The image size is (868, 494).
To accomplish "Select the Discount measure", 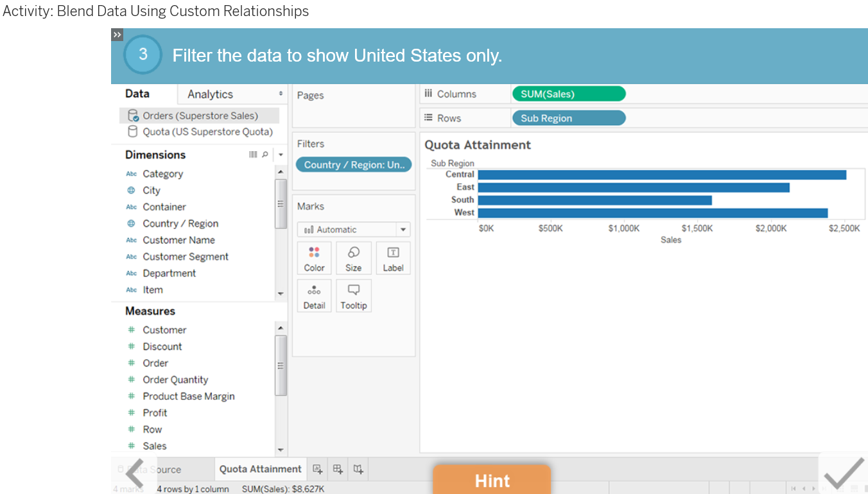I will coord(162,346).
